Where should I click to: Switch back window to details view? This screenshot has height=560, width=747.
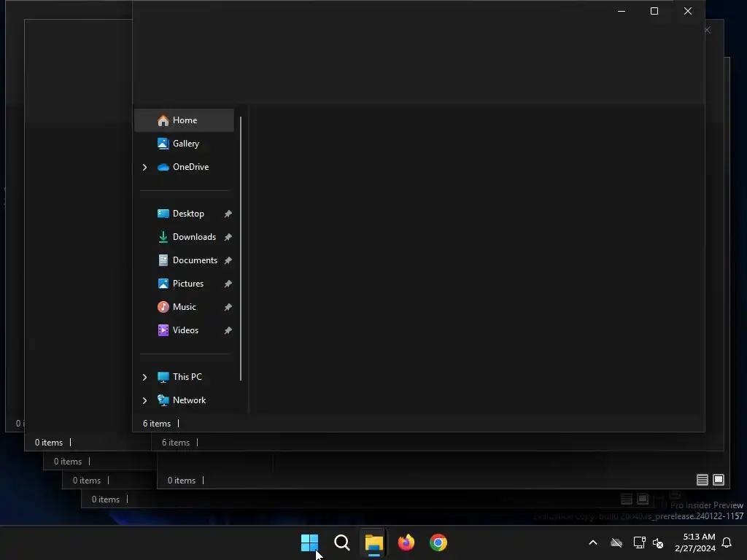pyautogui.click(x=703, y=480)
